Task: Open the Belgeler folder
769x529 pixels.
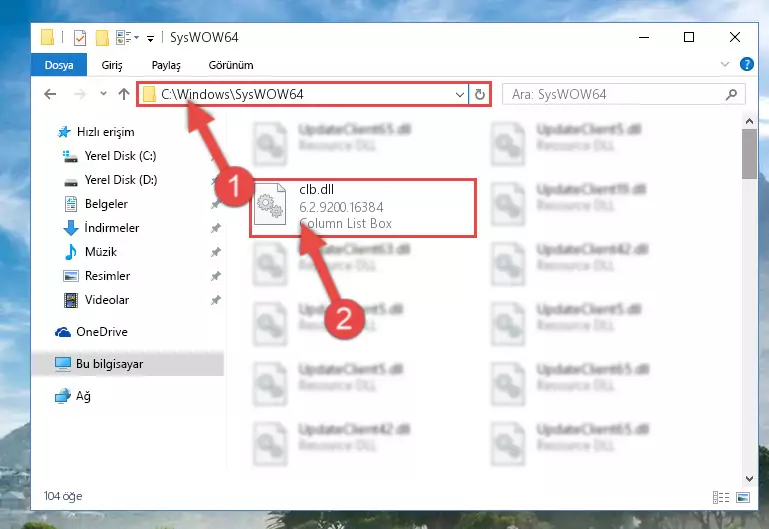Action: (x=106, y=204)
